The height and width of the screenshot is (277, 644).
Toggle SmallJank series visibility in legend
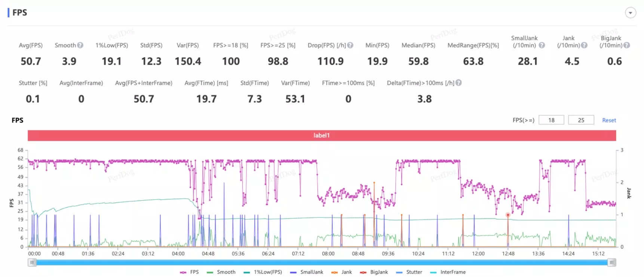pos(307,272)
